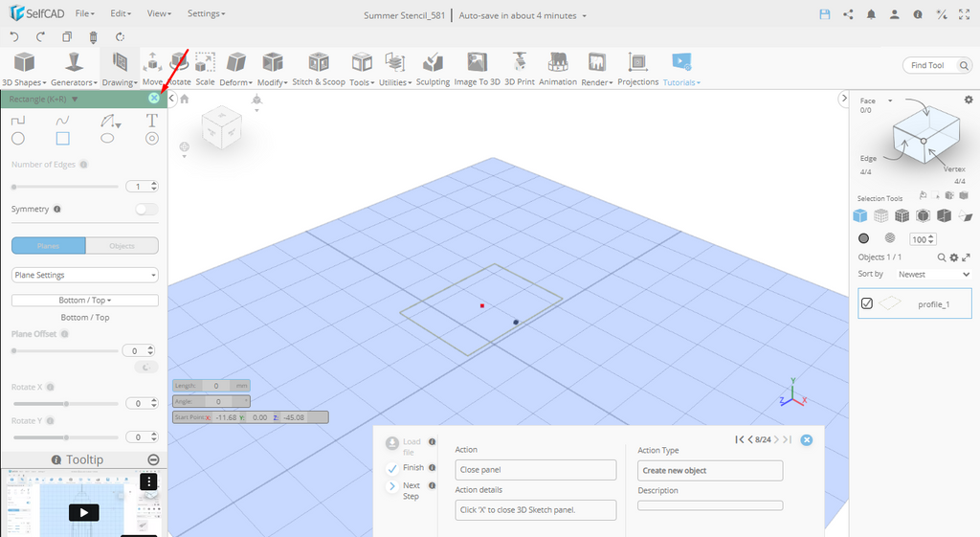Open the Sculpting tool
The height and width of the screenshot is (537, 980).
(x=433, y=69)
